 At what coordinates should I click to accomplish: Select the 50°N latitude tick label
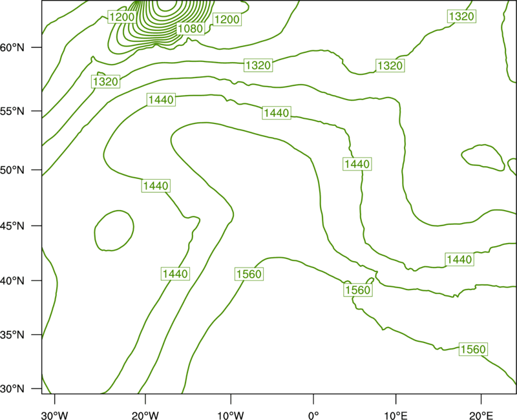click(x=12, y=170)
